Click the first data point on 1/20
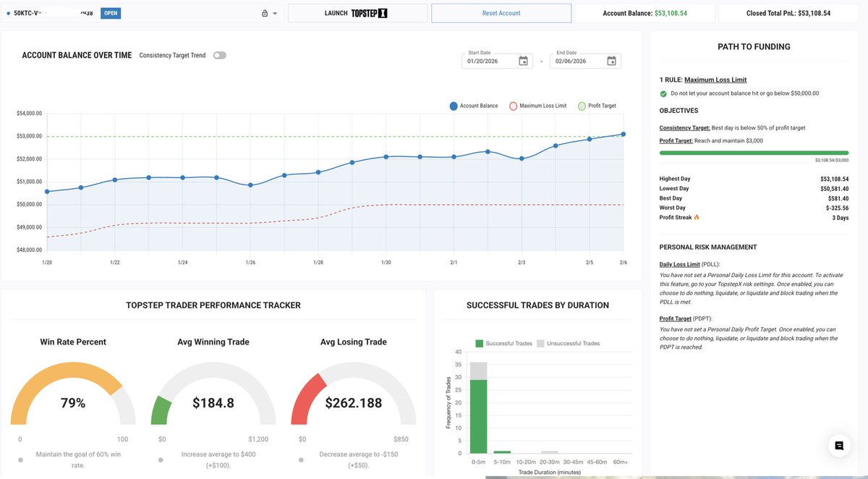 tap(47, 192)
